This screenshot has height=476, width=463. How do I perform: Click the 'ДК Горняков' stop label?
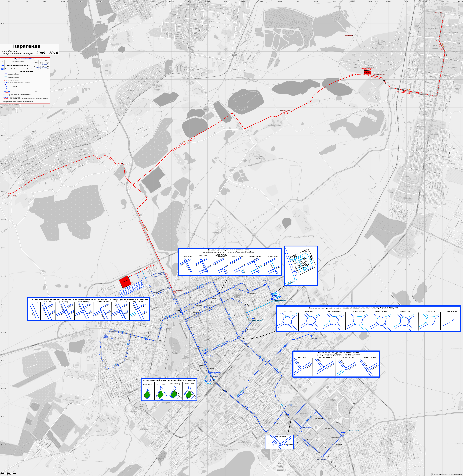point(193,328)
